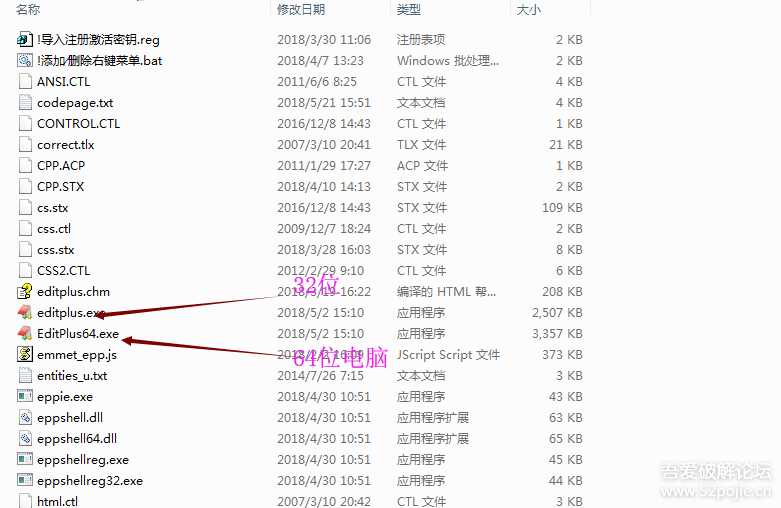The height and width of the screenshot is (508, 781).
Task: Sort by the 名称 column header
Action: 28,9
